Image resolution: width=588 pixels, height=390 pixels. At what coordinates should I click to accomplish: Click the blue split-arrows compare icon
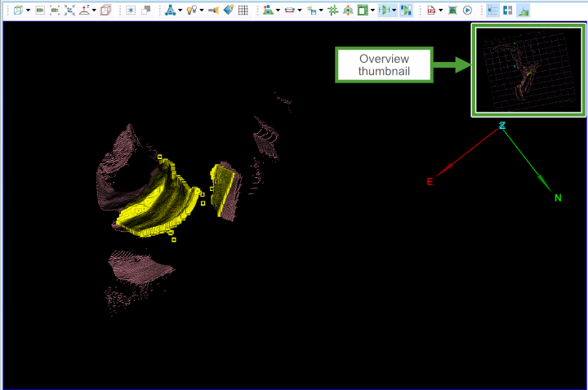coord(508,10)
